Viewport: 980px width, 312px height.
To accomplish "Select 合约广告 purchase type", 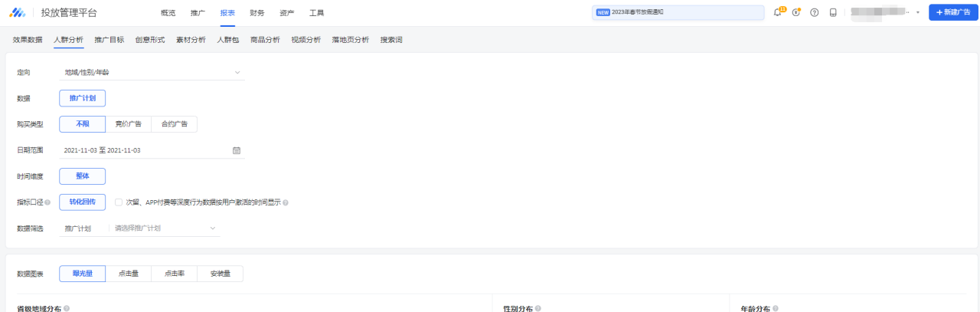I will 175,124.
